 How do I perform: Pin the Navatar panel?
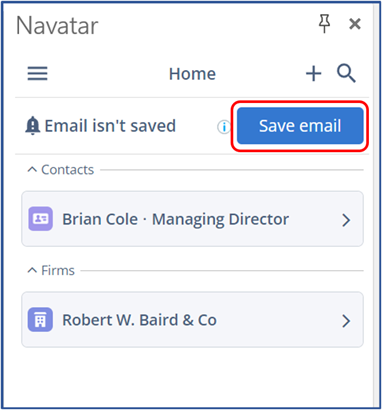pyautogui.click(x=324, y=24)
